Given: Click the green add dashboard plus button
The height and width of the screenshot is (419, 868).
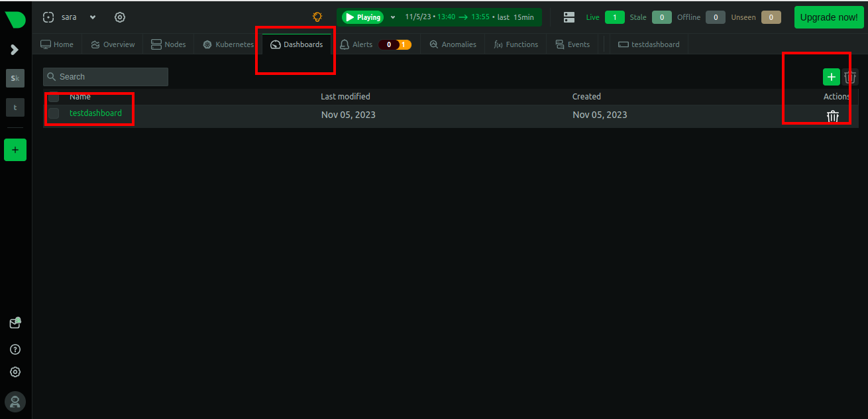Looking at the screenshot, I should point(832,77).
